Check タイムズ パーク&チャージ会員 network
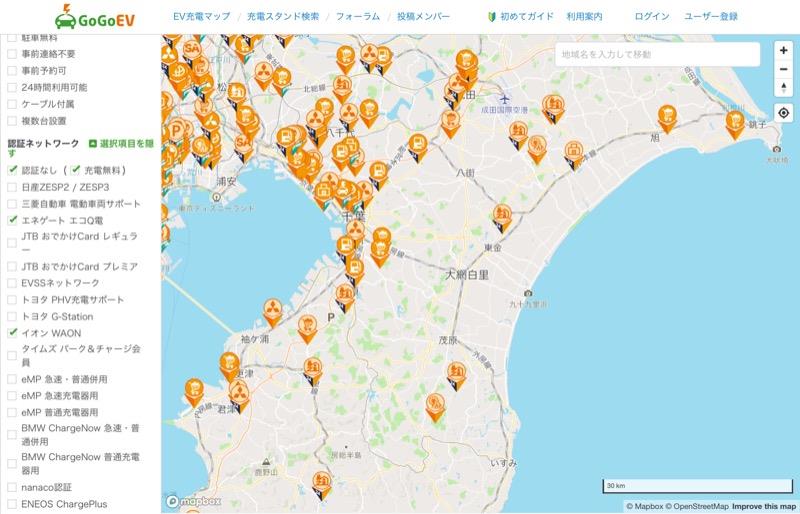Image resolution: width=800 pixels, height=514 pixels. (x=12, y=356)
